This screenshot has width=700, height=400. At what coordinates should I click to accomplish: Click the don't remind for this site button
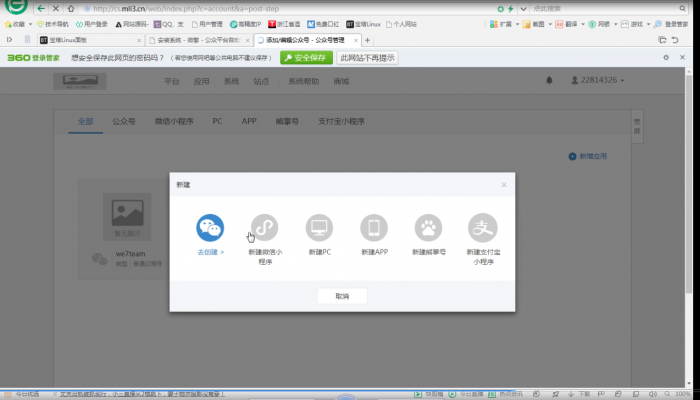point(368,58)
